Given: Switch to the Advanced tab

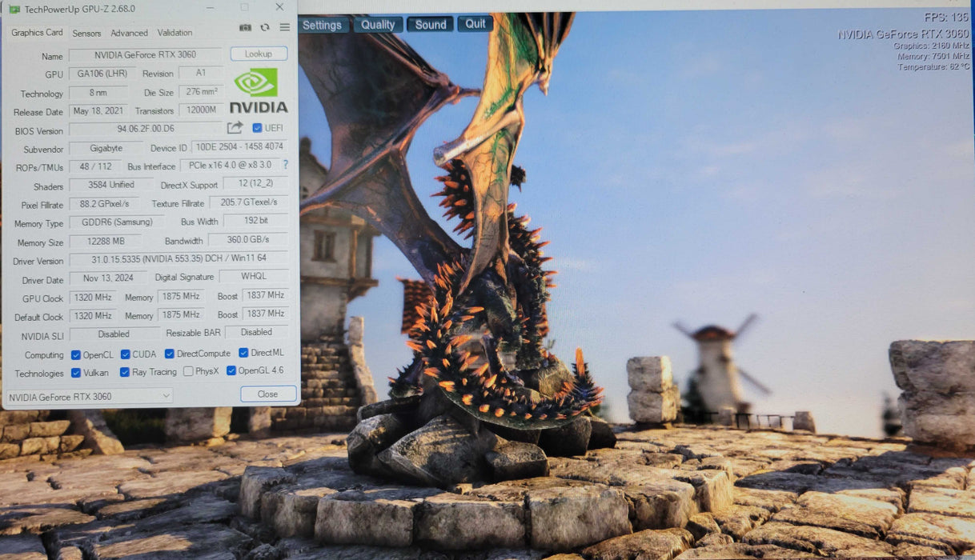Looking at the screenshot, I should click(x=129, y=33).
